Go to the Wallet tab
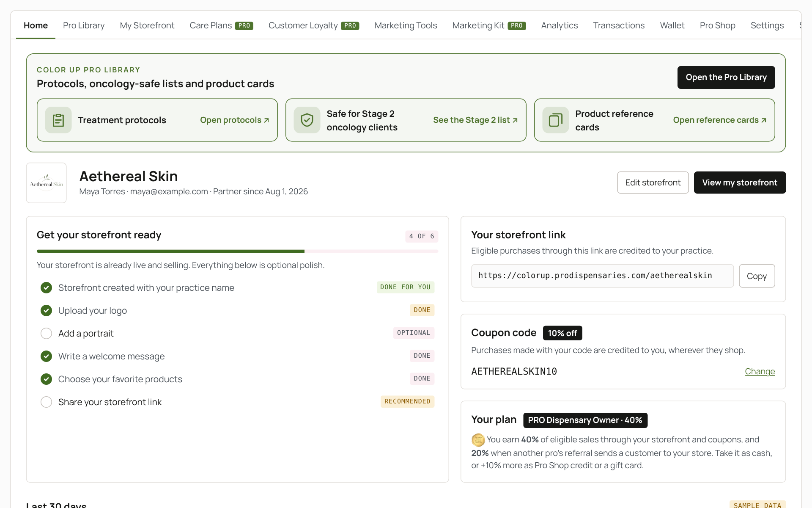 (x=672, y=25)
